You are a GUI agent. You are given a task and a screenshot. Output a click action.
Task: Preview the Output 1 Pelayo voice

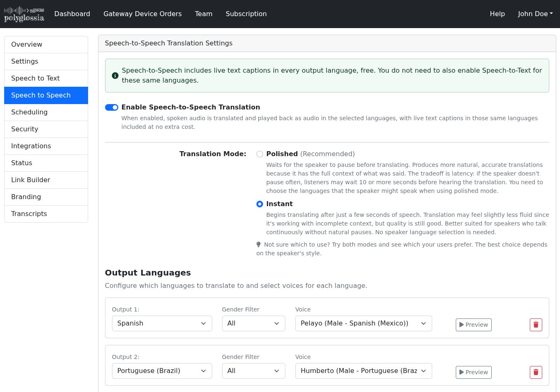pyautogui.click(x=474, y=325)
